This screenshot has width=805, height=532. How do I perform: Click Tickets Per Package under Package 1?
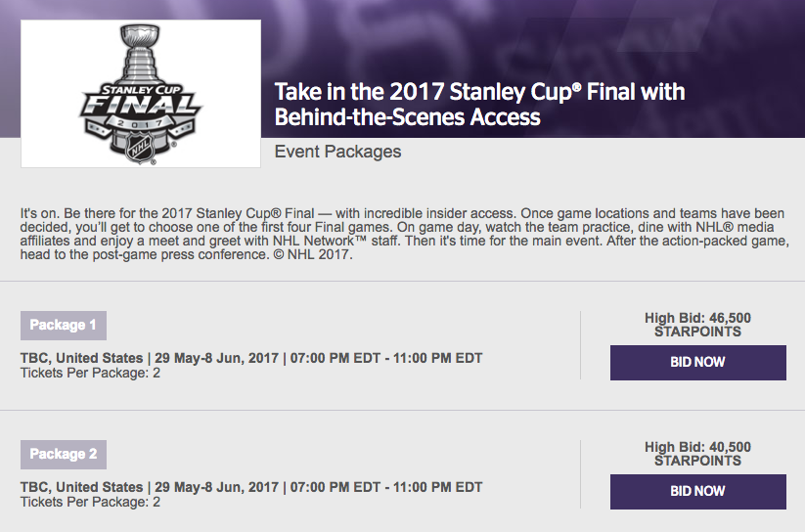90,373
